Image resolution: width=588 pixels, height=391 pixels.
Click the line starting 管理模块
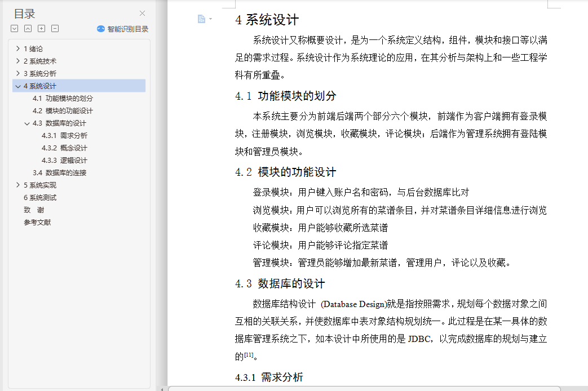click(382, 263)
